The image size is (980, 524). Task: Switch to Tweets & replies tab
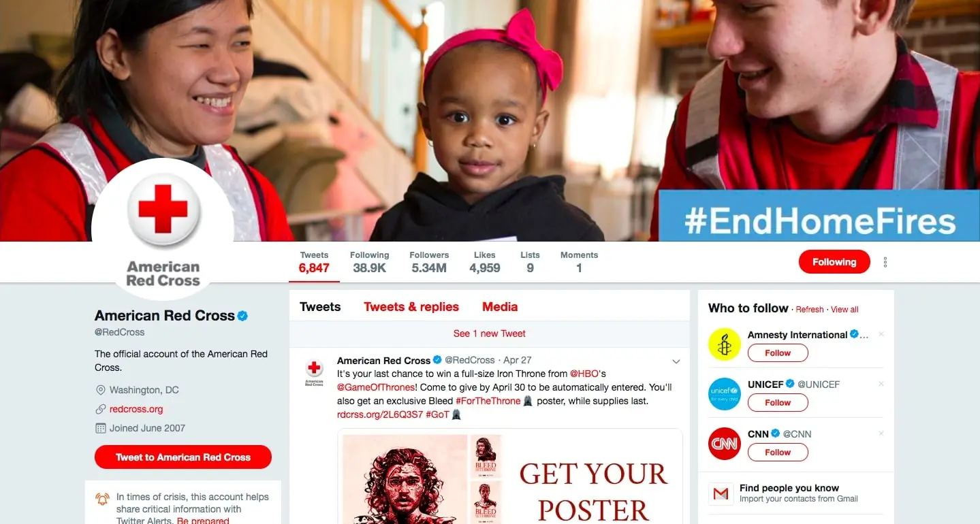click(x=411, y=307)
